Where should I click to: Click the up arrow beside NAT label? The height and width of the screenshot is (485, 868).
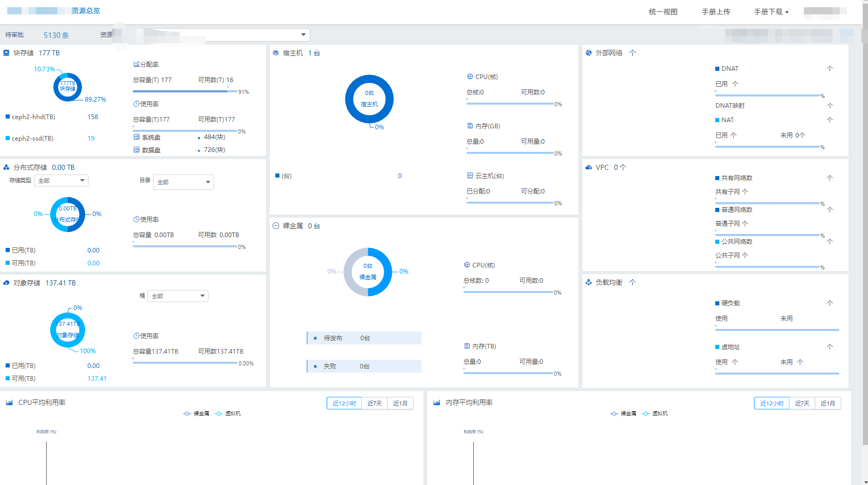point(830,120)
